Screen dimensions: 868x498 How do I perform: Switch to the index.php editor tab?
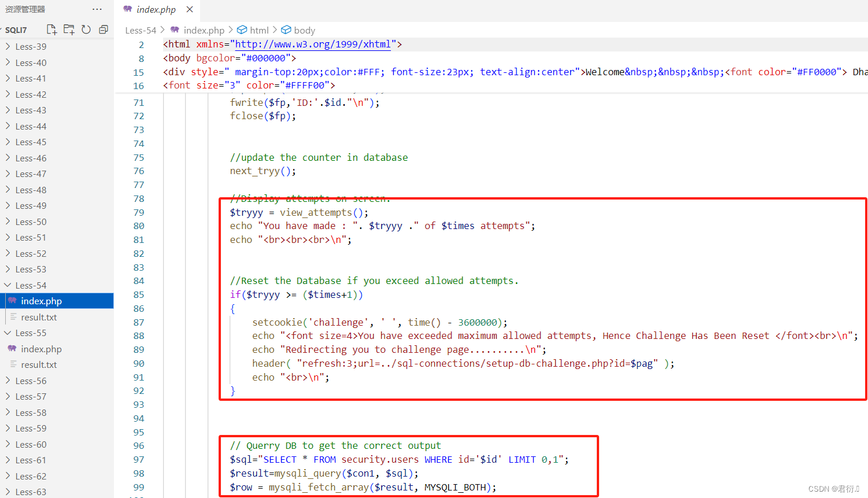pos(156,9)
